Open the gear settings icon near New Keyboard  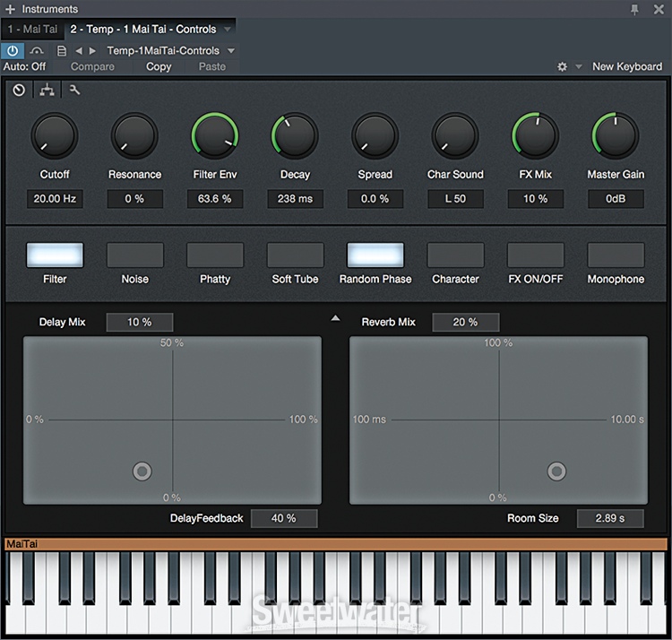click(562, 67)
